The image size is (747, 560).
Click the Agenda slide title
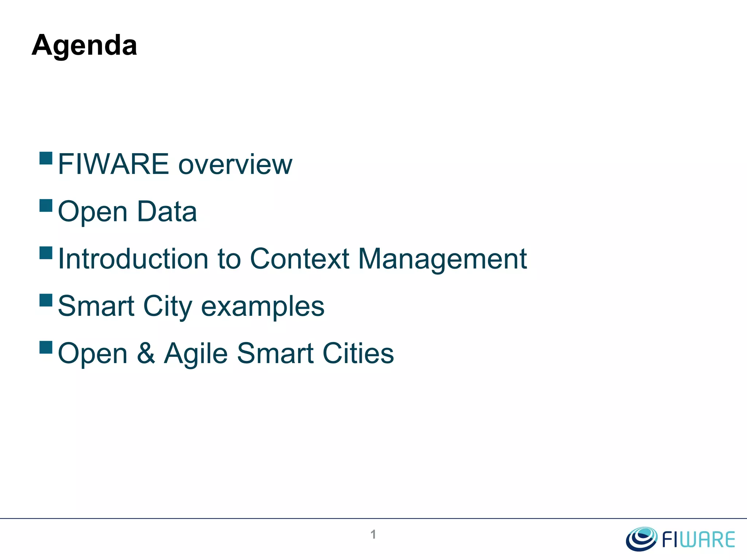(84, 45)
